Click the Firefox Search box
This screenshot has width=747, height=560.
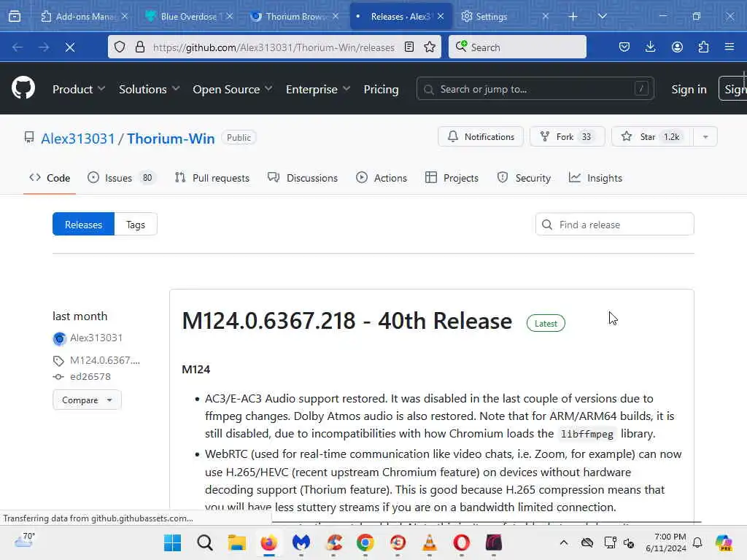tap(517, 47)
